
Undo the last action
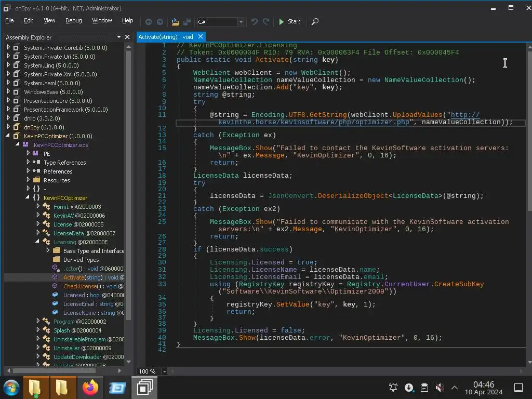tap(254, 22)
